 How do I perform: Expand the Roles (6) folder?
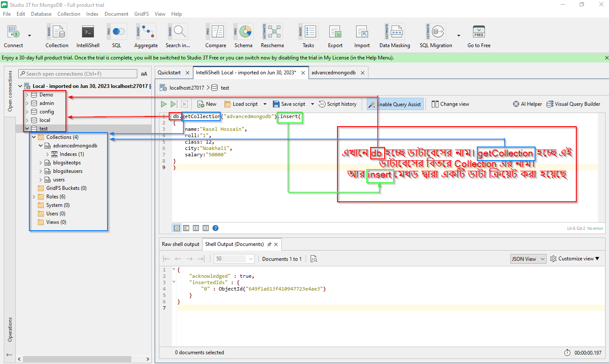(34, 197)
